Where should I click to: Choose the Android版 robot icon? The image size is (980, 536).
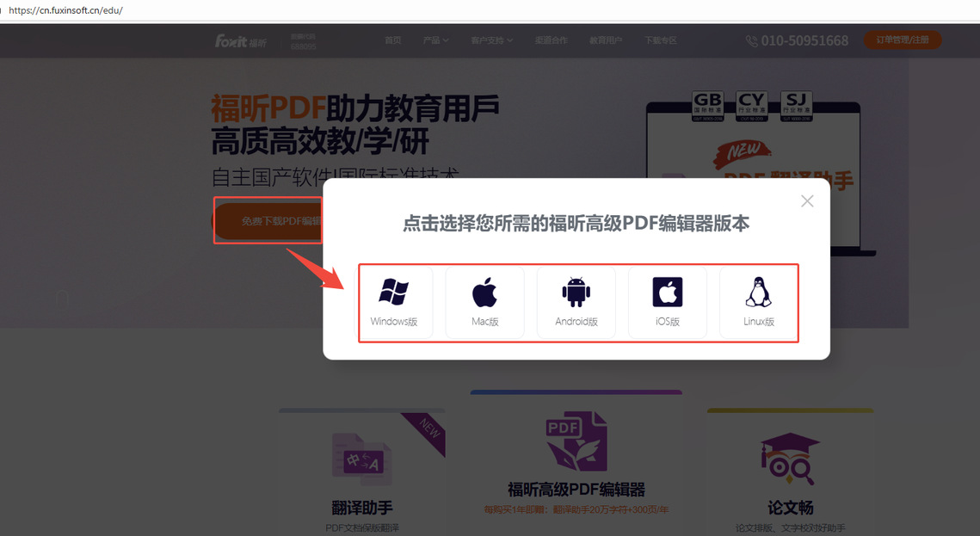click(576, 293)
